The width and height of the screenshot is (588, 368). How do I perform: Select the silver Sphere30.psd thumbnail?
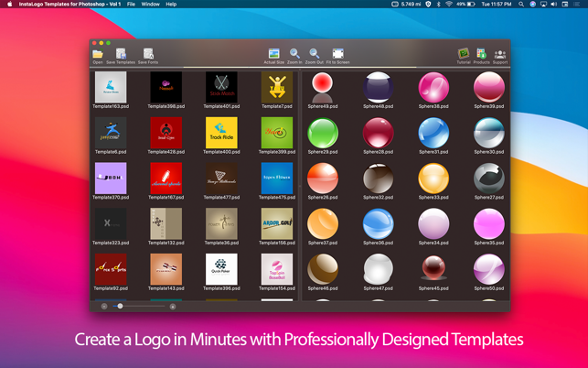tap(489, 133)
